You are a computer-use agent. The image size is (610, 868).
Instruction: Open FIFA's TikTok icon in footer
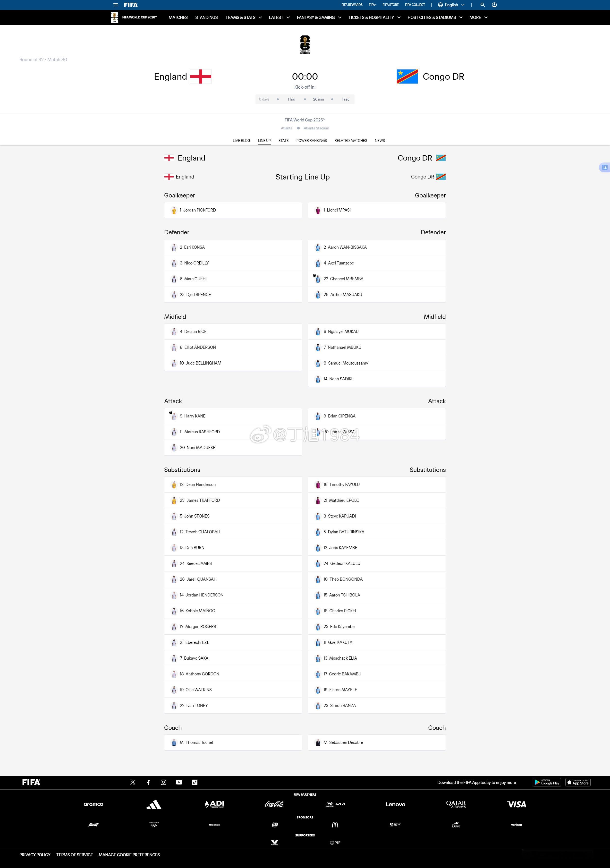point(195,782)
